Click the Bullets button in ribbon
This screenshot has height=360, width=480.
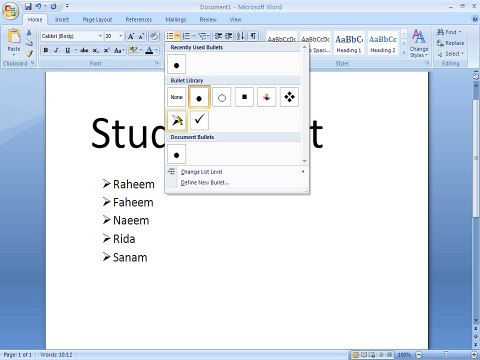170,36
